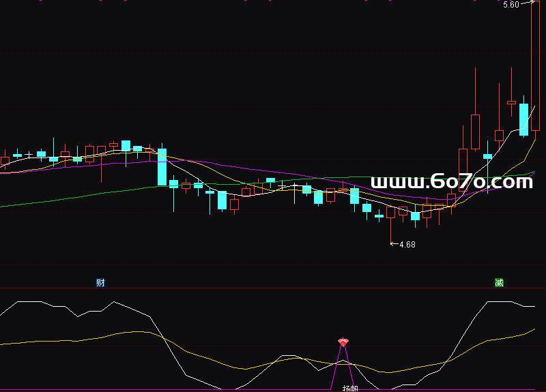This screenshot has width=546, height=392.
Task: Click the 扬帆 signal label
Action: 349,388
